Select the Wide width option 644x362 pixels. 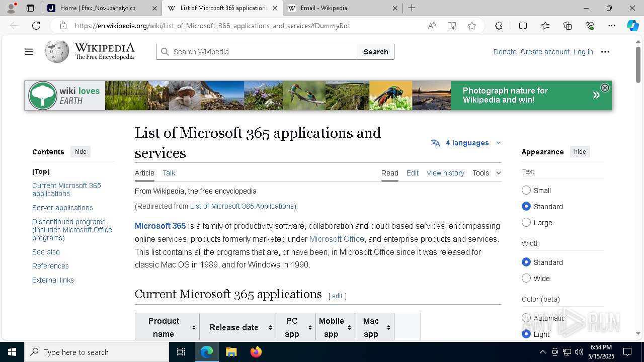click(526, 278)
